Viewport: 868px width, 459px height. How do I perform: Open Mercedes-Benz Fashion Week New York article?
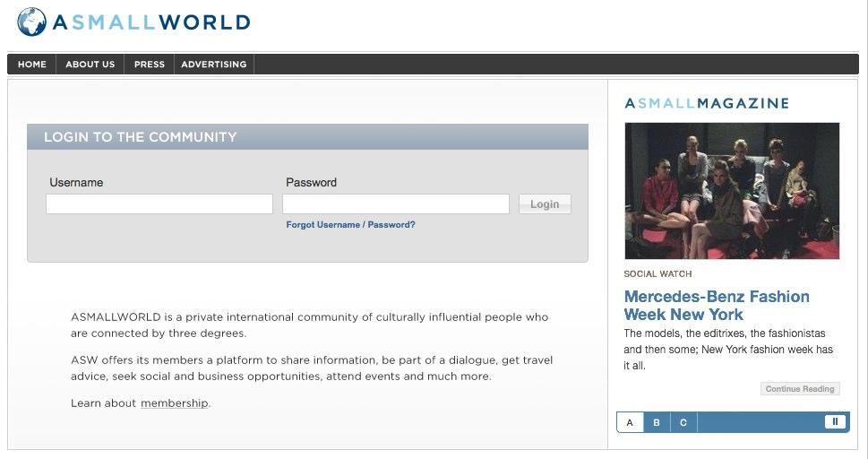point(716,305)
